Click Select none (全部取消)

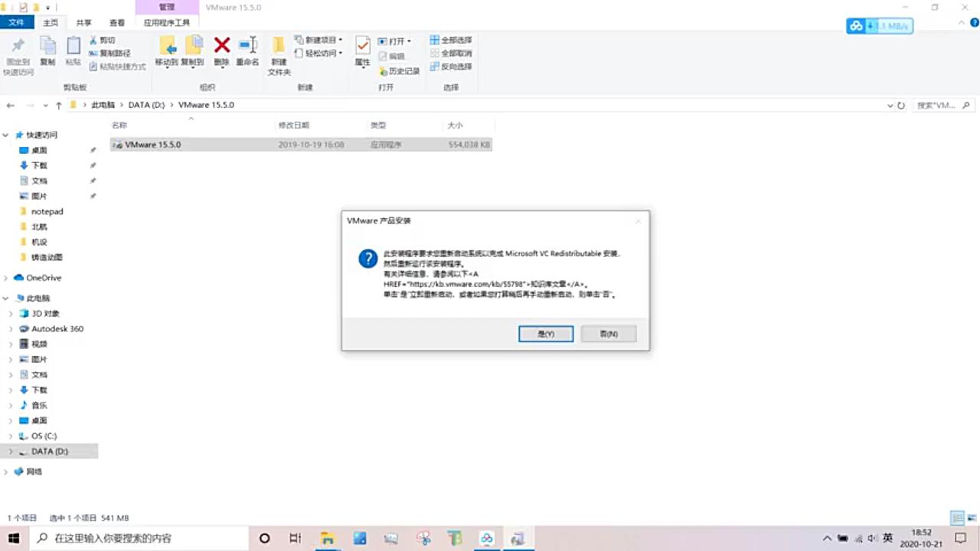tap(451, 53)
